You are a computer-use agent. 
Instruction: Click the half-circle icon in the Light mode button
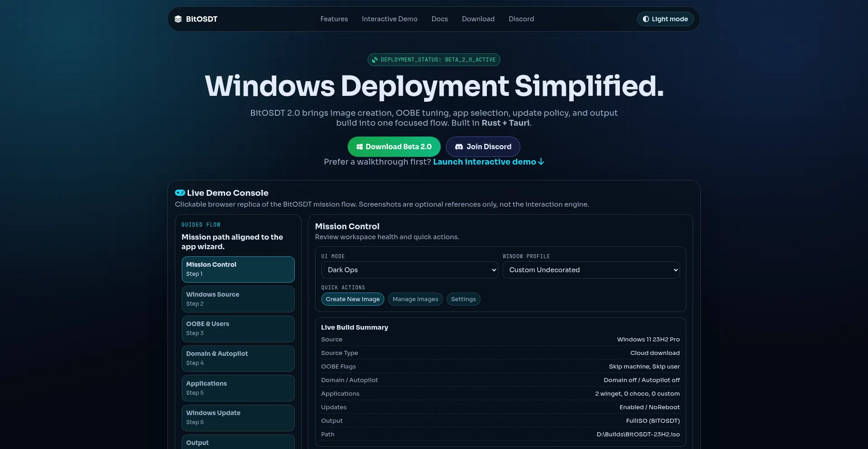pos(646,19)
